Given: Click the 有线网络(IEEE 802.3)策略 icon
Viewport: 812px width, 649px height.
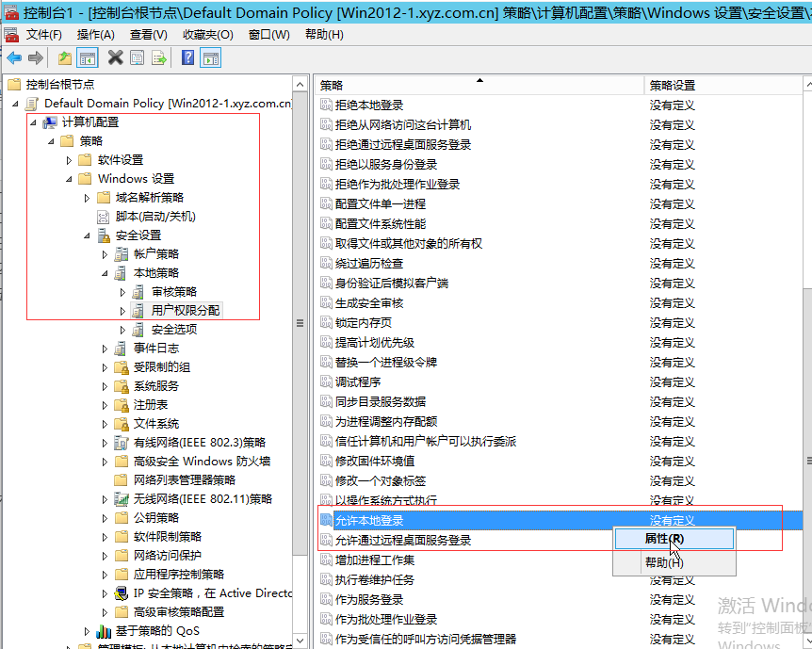Looking at the screenshot, I should tap(122, 443).
